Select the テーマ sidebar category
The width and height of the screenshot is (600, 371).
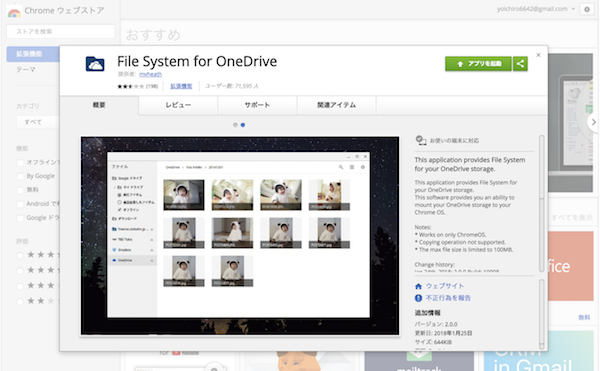point(26,70)
